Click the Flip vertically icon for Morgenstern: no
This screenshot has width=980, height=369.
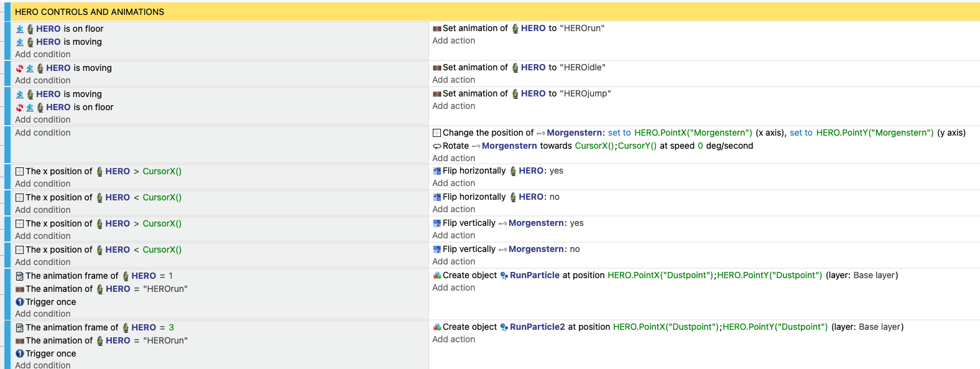click(x=437, y=250)
